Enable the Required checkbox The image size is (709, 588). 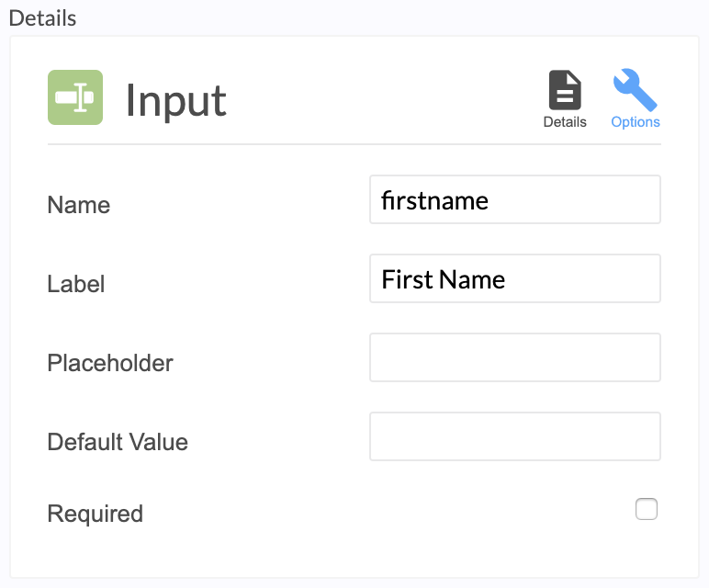click(x=647, y=509)
